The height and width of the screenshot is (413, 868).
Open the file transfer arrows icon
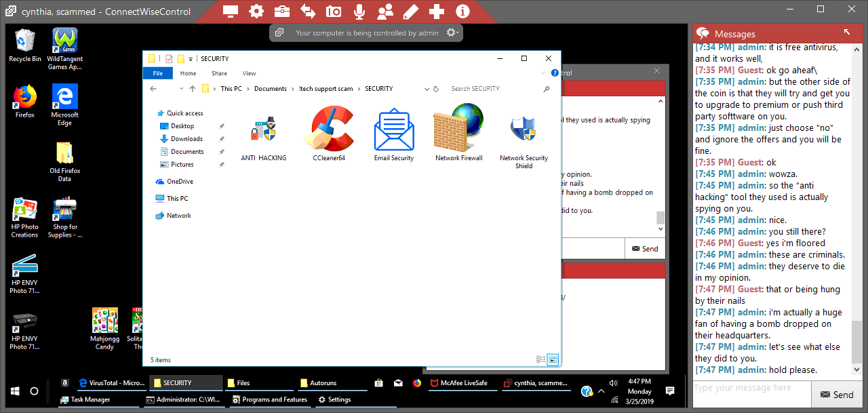point(307,12)
